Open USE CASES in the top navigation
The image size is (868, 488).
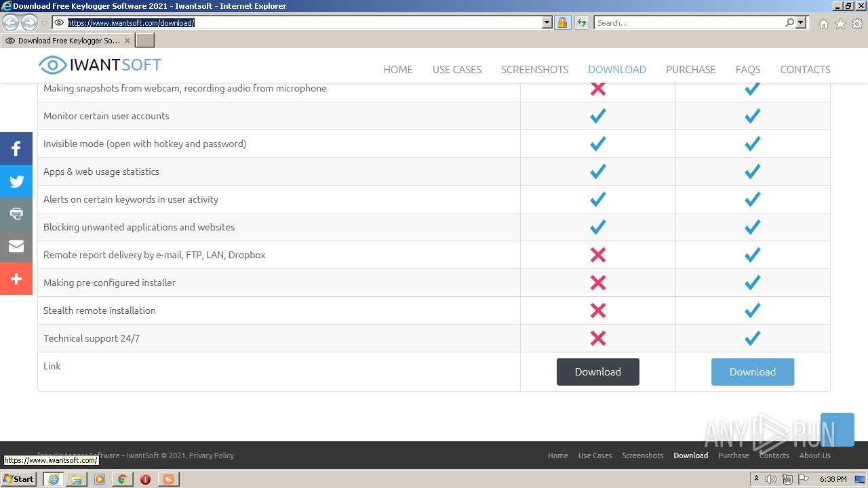coord(457,69)
